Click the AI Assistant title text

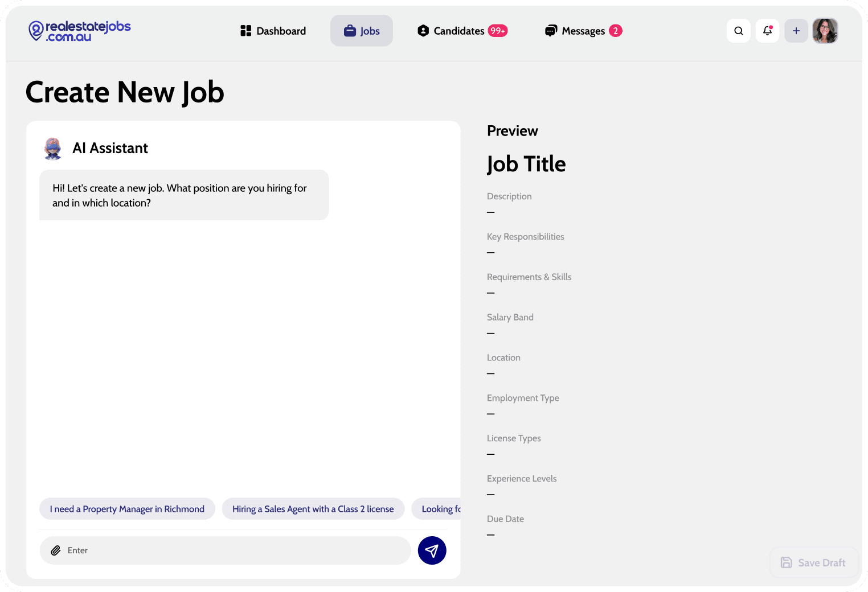(110, 149)
